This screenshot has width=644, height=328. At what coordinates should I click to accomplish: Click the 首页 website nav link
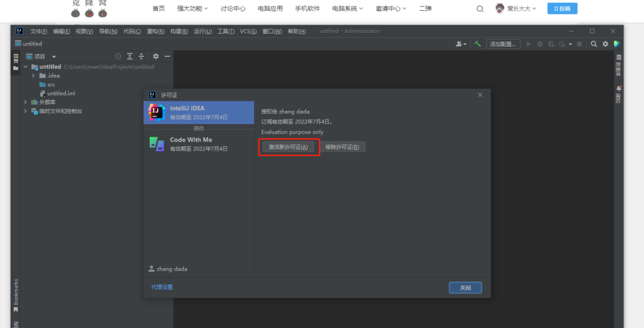point(158,8)
